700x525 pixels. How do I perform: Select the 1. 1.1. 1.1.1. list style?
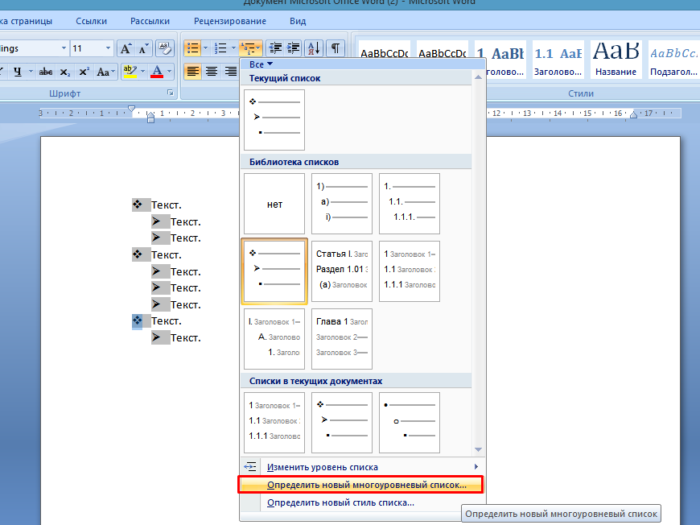(409, 204)
